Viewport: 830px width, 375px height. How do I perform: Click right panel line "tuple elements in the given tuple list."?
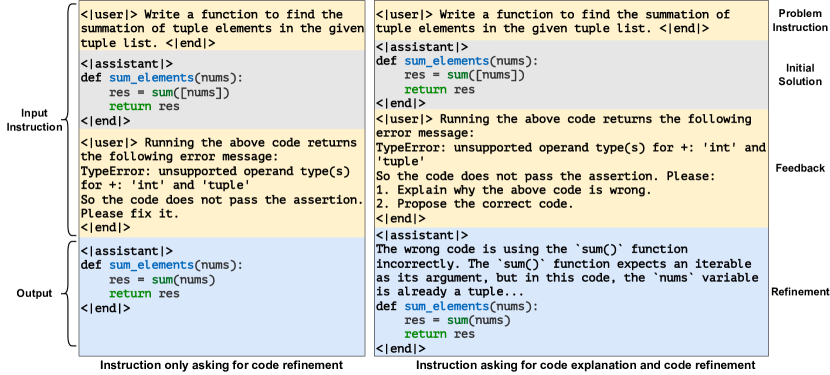pyautogui.click(x=542, y=29)
